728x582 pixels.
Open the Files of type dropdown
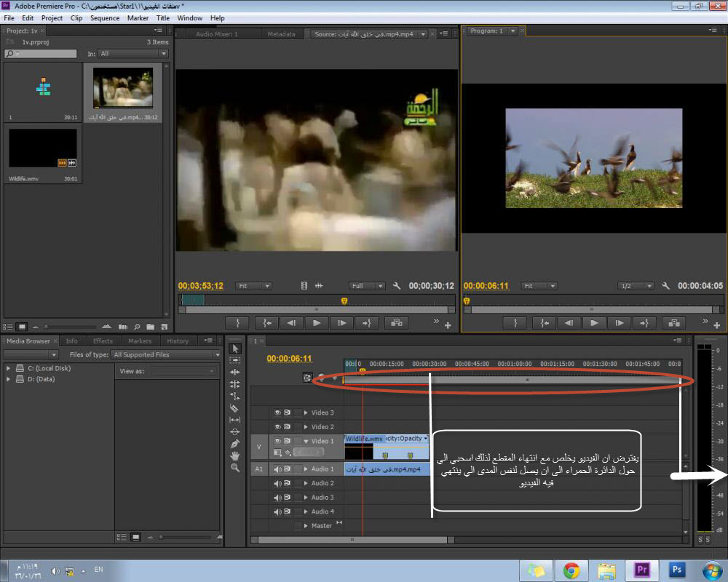pos(166,355)
